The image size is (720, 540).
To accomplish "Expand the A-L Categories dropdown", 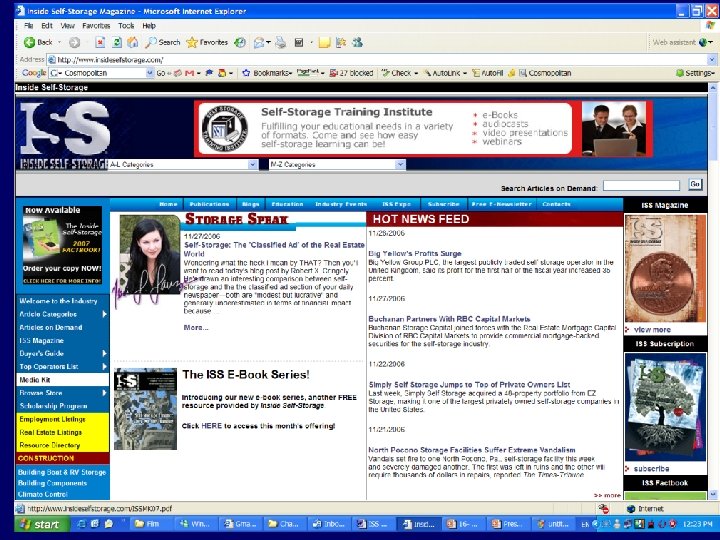I will click(253, 164).
